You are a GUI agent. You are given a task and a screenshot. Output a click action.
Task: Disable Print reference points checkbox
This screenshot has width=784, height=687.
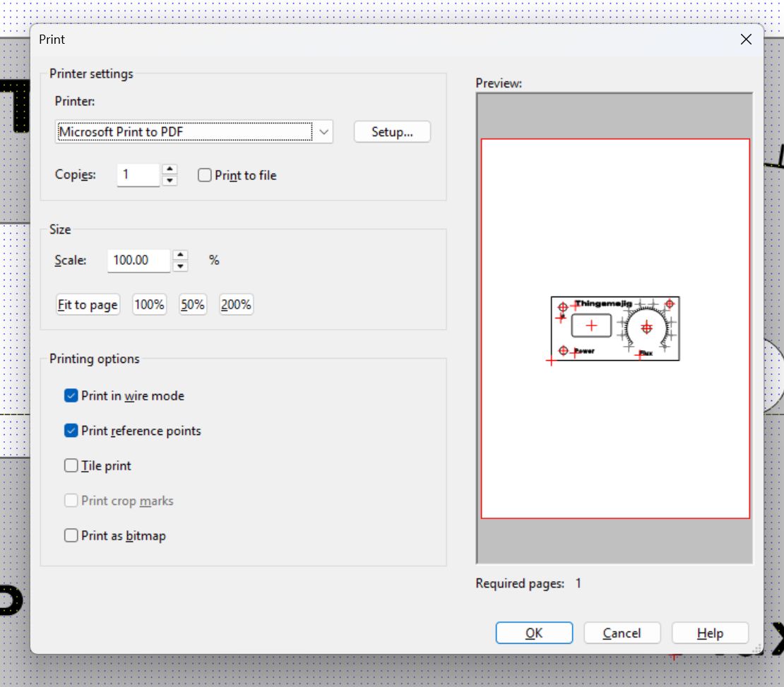point(71,431)
